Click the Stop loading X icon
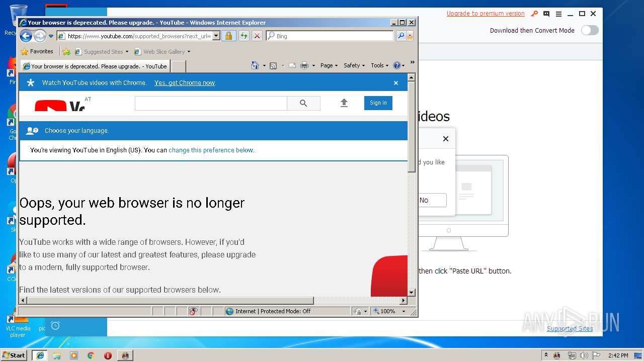 257,36
